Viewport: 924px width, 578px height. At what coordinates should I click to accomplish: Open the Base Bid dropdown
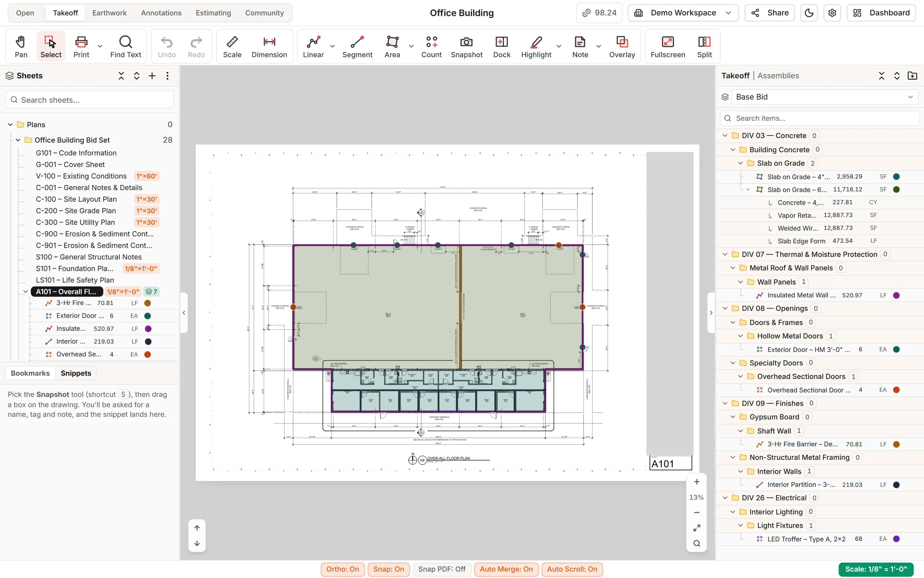[825, 97]
